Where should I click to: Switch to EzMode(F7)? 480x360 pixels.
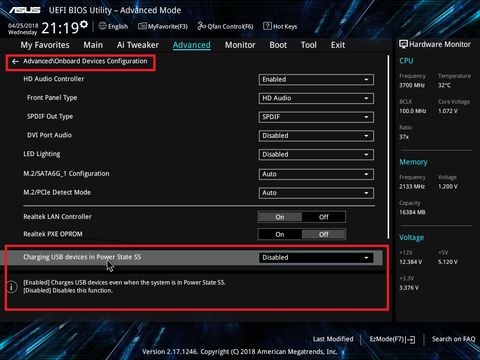click(x=392, y=339)
